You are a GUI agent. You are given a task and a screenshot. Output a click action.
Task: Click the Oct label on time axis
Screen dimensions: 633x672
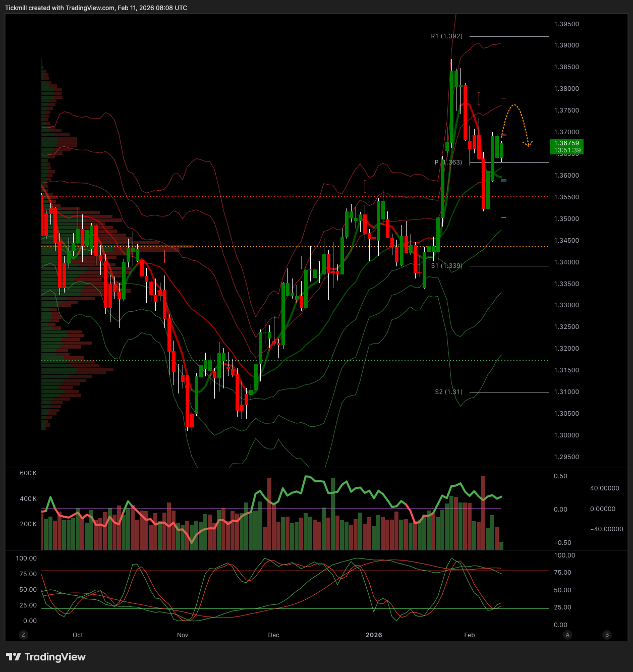[x=78, y=635]
